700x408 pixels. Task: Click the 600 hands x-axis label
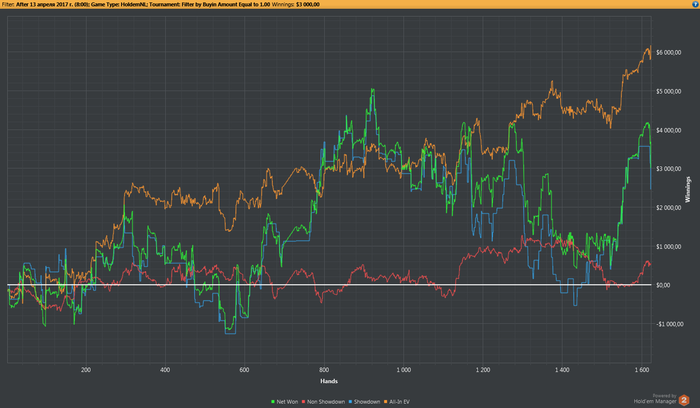point(244,370)
